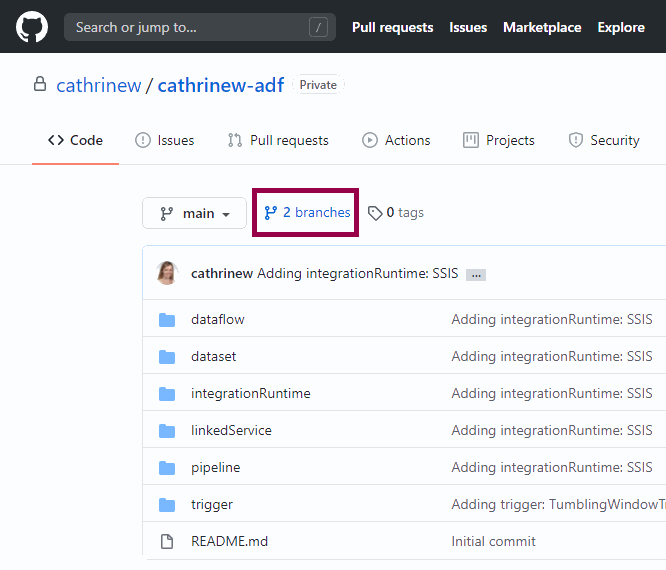Open Pull requests in the top navigation
666x570 pixels.
pos(392,27)
